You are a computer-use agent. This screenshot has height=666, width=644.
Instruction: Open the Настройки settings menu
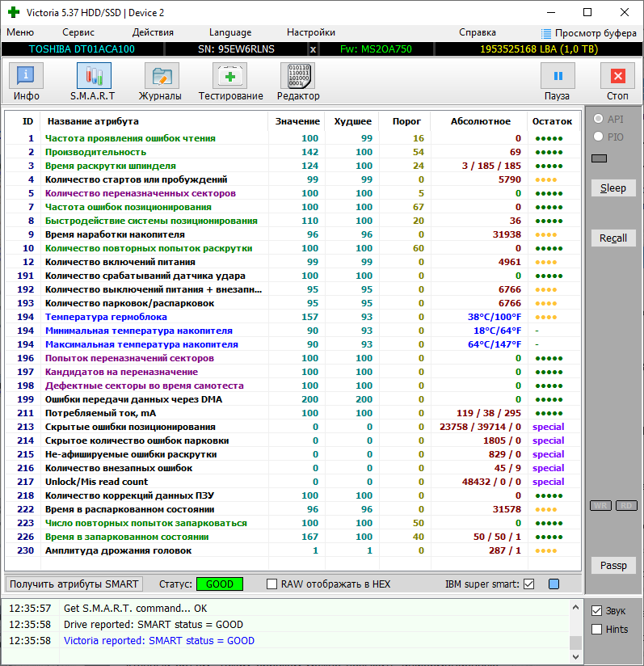pyautogui.click(x=311, y=32)
